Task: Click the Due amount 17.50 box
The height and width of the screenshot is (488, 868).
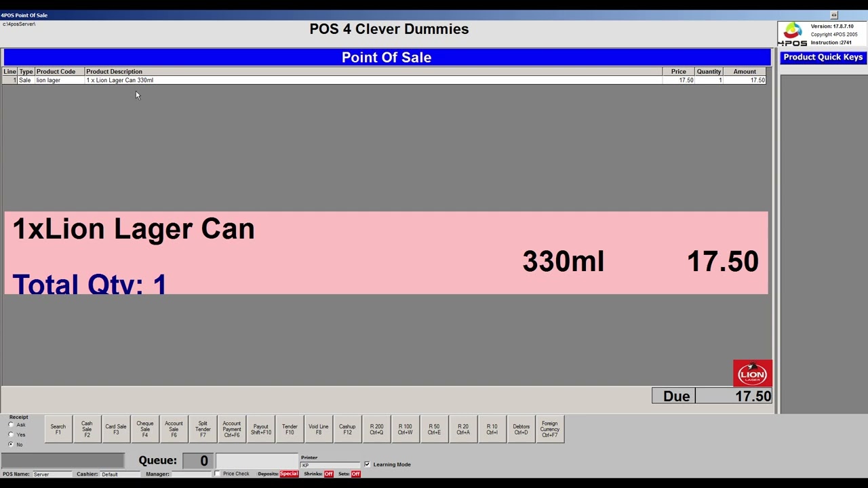Action: (734, 396)
